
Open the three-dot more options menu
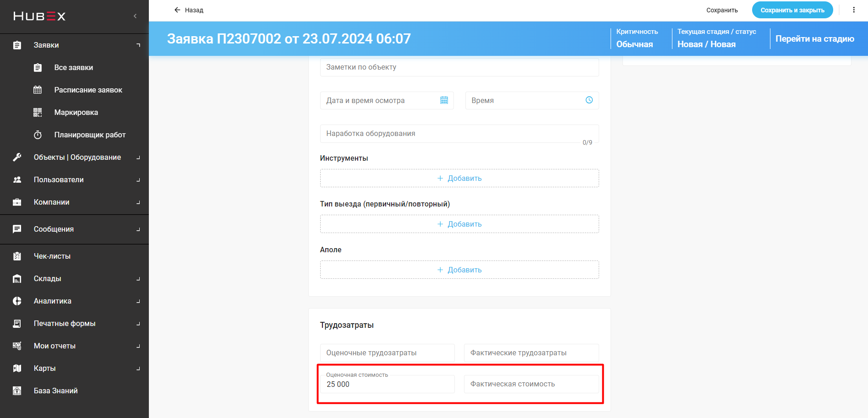click(854, 10)
